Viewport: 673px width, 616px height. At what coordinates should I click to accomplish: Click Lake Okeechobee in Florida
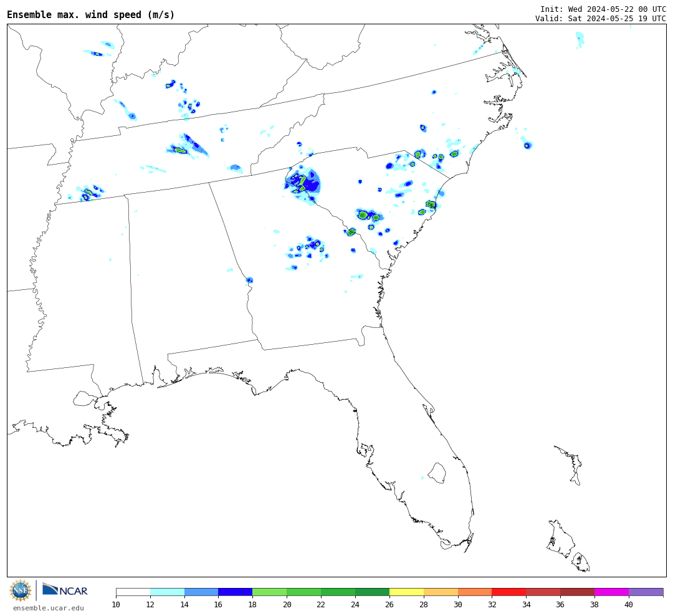tap(437, 473)
